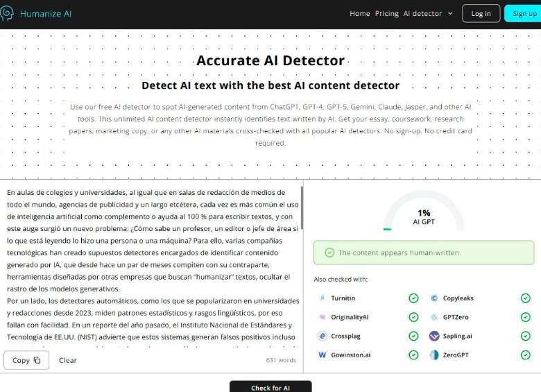Click the Gowinston.ai green checkmark
The image size is (541, 392).
coord(413,355)
